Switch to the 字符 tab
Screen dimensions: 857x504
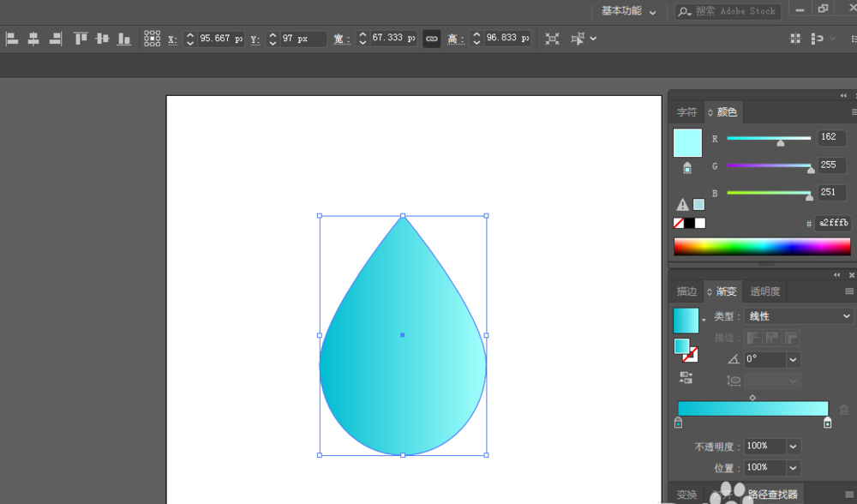(x=686, y=112)
